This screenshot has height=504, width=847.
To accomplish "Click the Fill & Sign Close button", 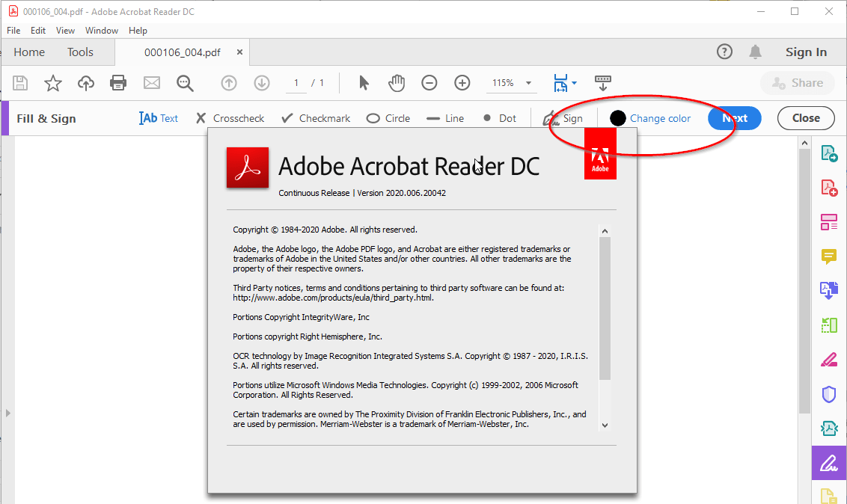I will (806, 118).
